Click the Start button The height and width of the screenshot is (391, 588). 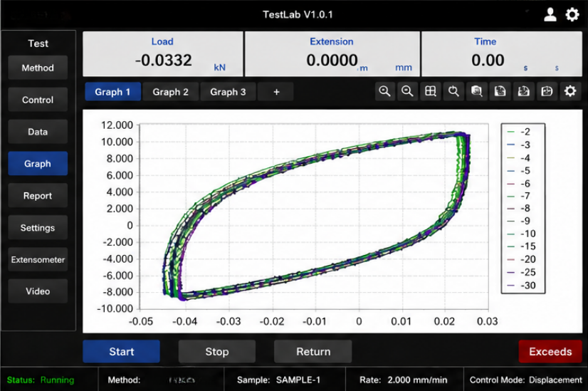(122, 352)
